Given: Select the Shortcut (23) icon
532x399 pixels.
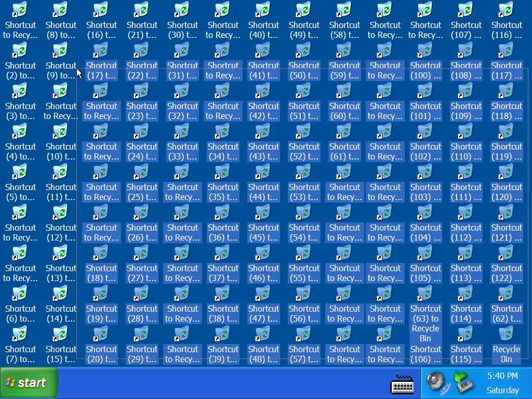Looking at the screenshot, I should 142,90.
